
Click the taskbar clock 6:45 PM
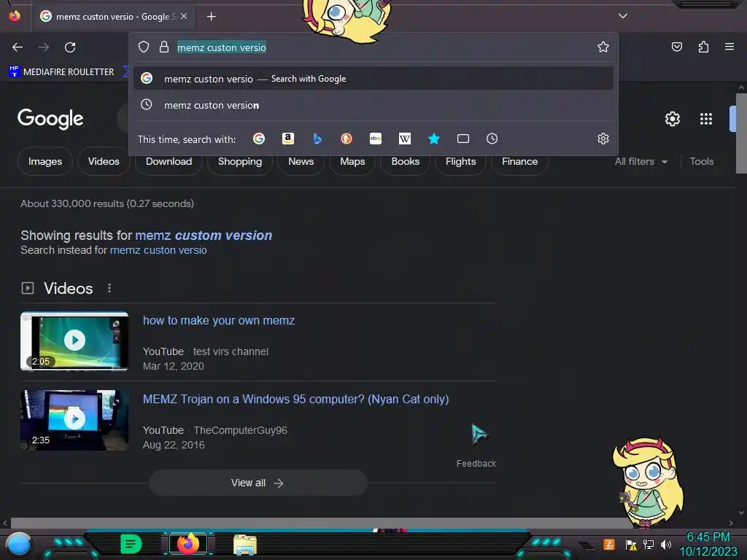708,544
